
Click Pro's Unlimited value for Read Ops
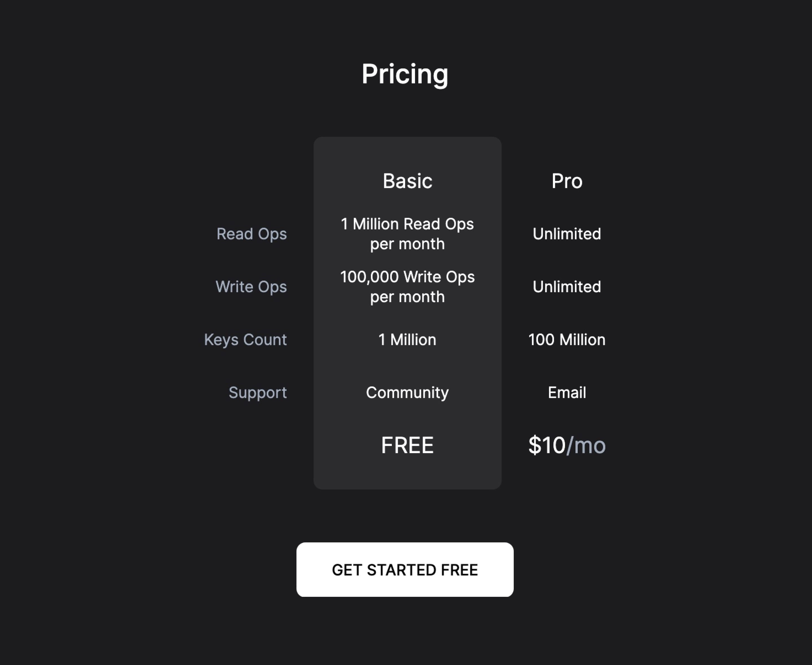pos(567,234)
